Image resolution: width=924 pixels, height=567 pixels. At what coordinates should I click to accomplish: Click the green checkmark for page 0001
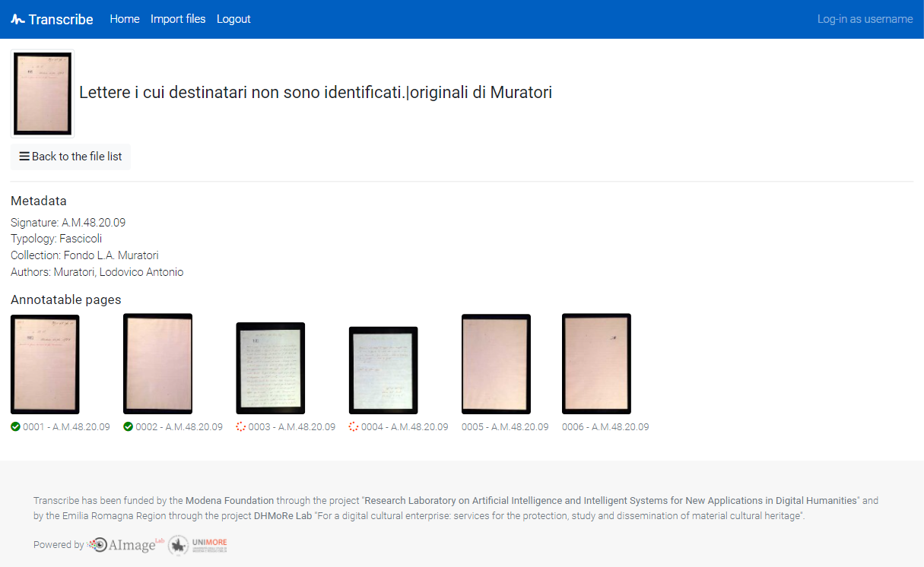point(15,427)
